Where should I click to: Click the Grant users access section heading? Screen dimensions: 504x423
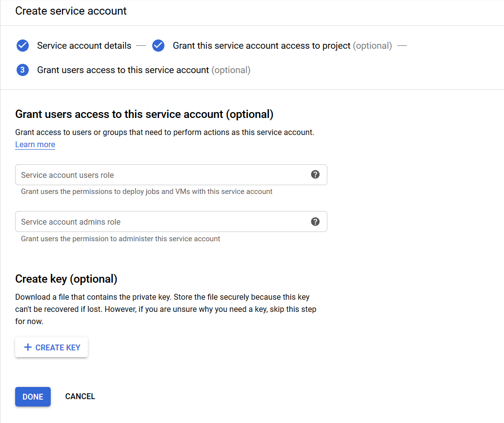tap(144, 115)
